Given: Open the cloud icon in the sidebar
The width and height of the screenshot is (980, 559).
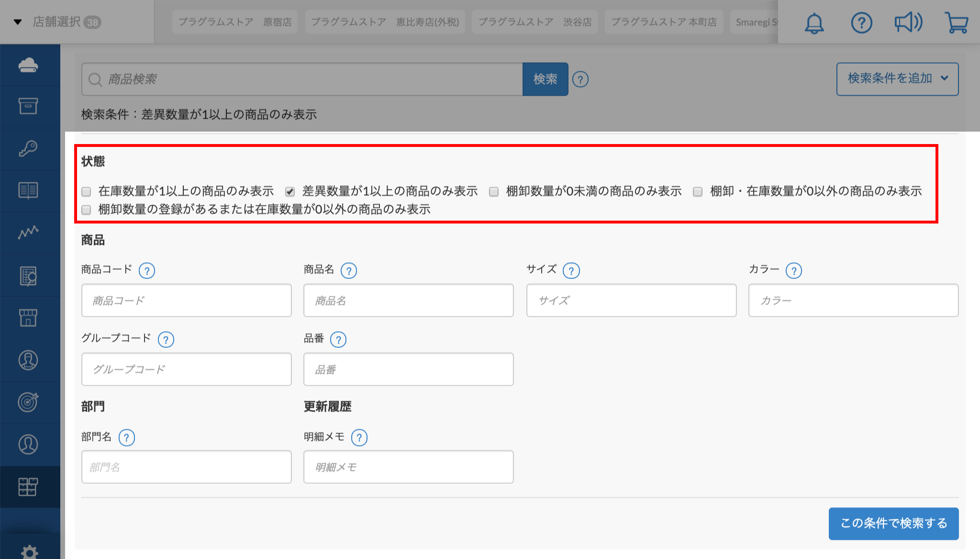Looking at the screenshot, I should pyautogui.click(x=28, y=65).
